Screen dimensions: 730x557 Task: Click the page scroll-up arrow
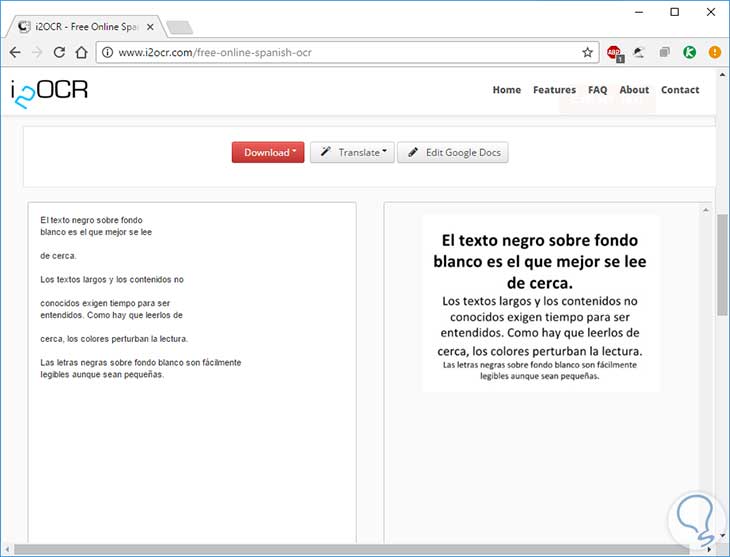point(723,75)
